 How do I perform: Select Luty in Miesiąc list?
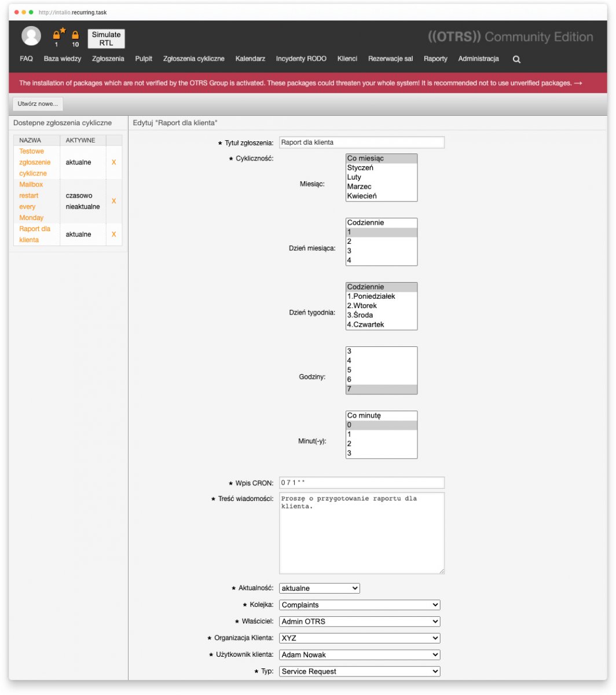[382, 177]
